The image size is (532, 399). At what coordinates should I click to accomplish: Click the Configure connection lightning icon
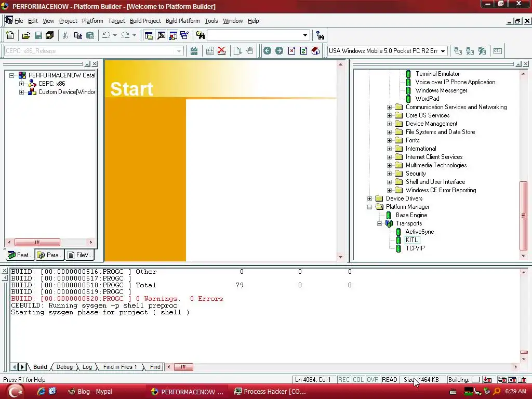tap(482, 51)
